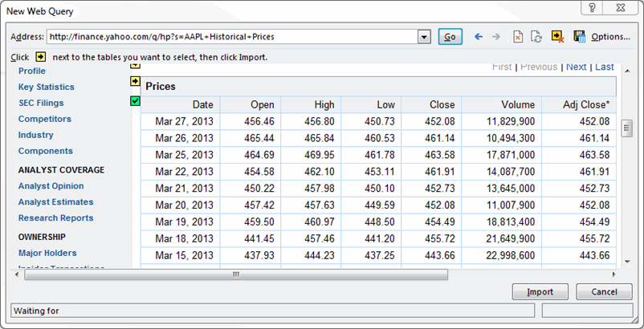Go to the Next page link
The width and height of the screenshot is (644, 329).
(x=577, y=67)
